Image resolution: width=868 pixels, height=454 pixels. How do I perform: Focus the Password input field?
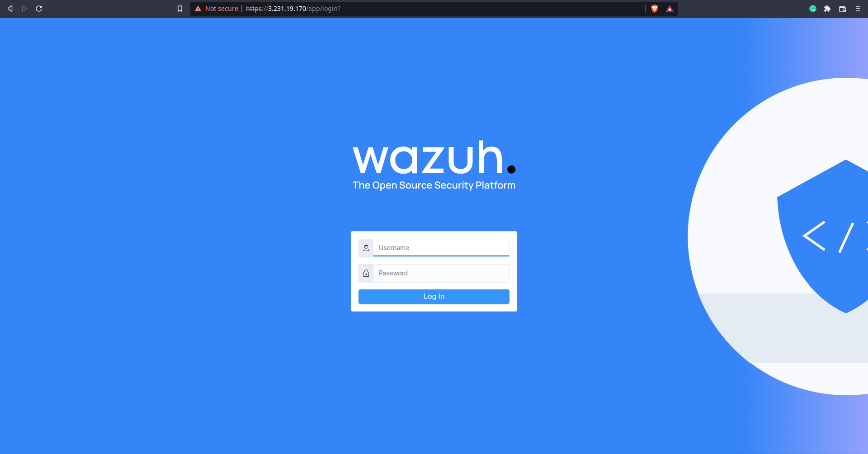pos(441,273)
